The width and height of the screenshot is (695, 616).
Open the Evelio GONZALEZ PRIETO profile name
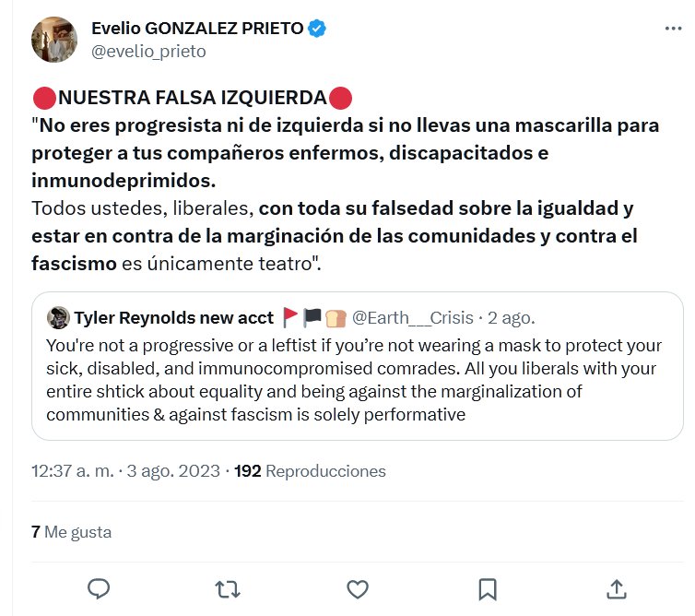197,29
